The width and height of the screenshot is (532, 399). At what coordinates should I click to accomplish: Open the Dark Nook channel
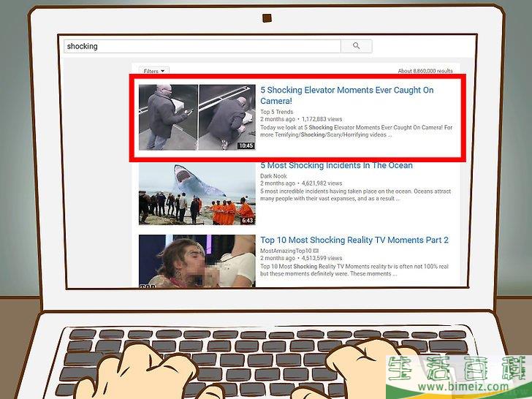[x=273, y=176]
